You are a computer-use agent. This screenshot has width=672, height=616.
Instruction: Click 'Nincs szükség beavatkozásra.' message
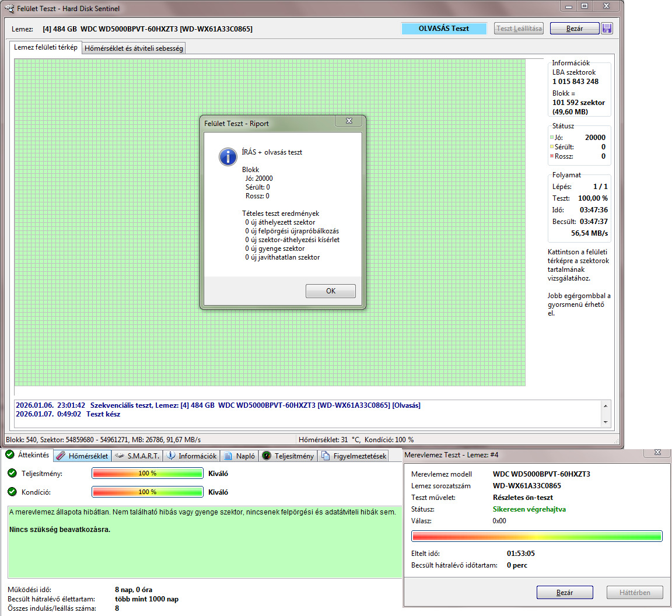(60, 530)
